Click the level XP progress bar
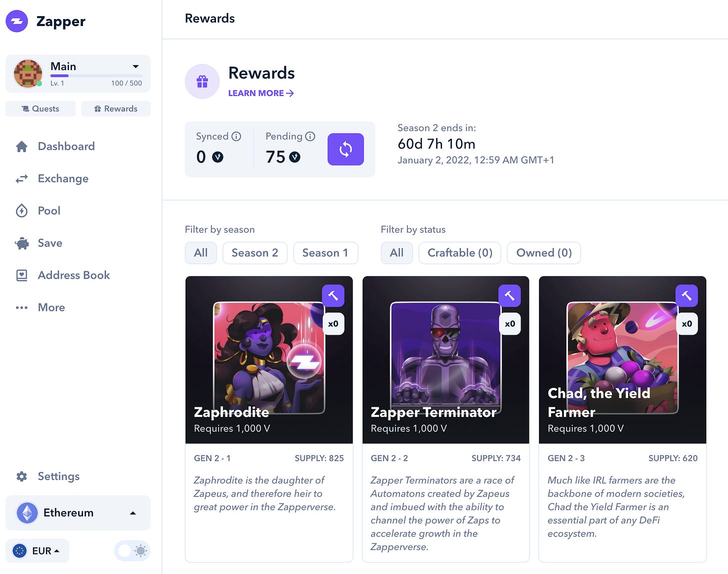Screen dimensions: 728x574 click(96, 76)
